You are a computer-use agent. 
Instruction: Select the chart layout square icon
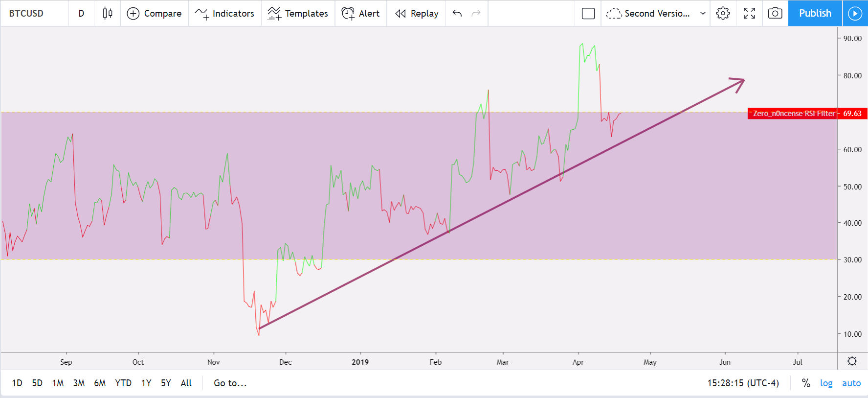[588, 13]
